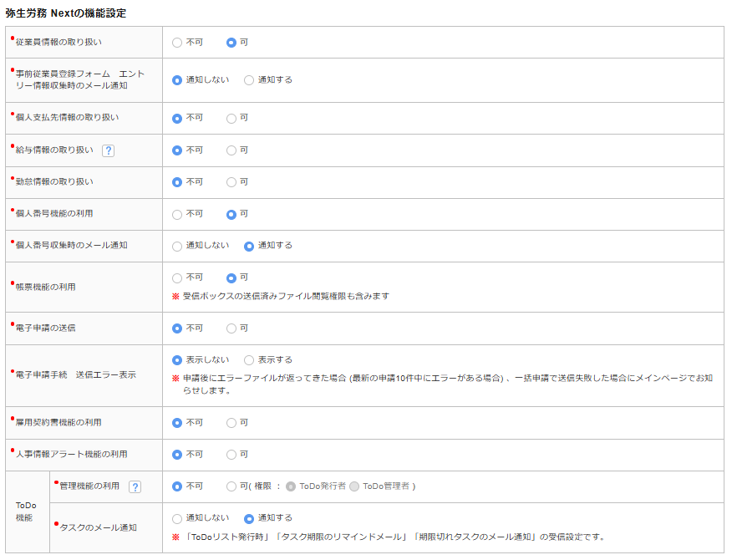The height and width of the screenshot is (560, 732).
Task: Select 可 for ToDo 管理機能の利用
Action: click(231, 486)
